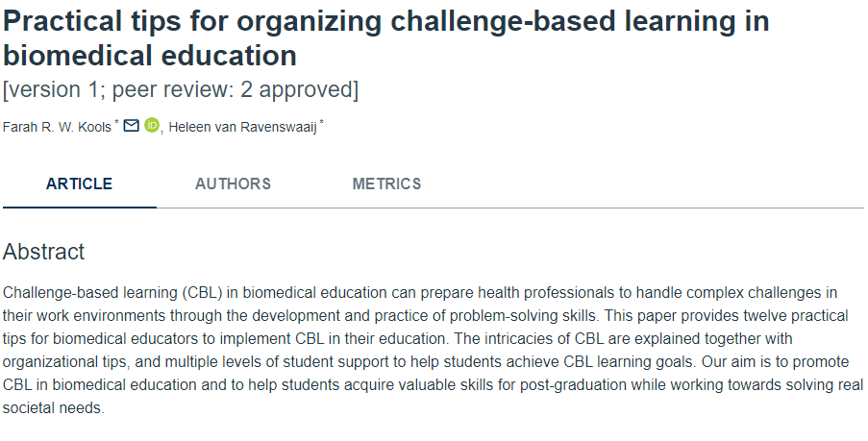
Task: Click the asterisk after Heleen van Ravenswaaij
Action: pyautogui.click(x=322, y=121)
